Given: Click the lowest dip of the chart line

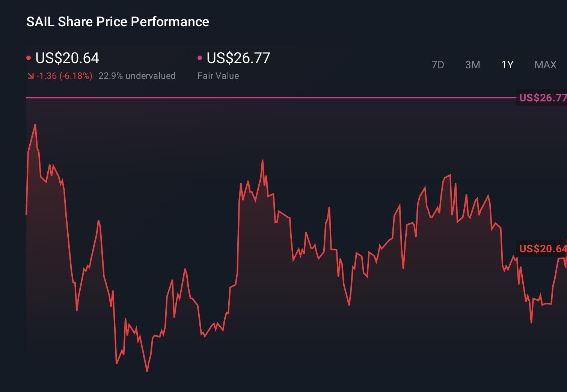Looking at the screenshot, I should [x=146, y=371].
